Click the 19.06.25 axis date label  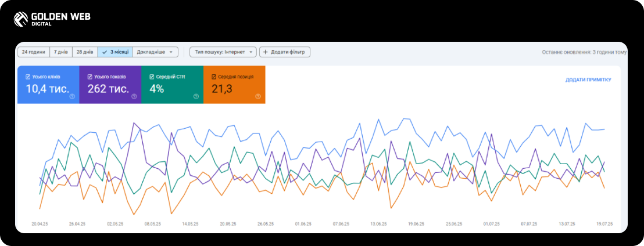click(416, 224)
